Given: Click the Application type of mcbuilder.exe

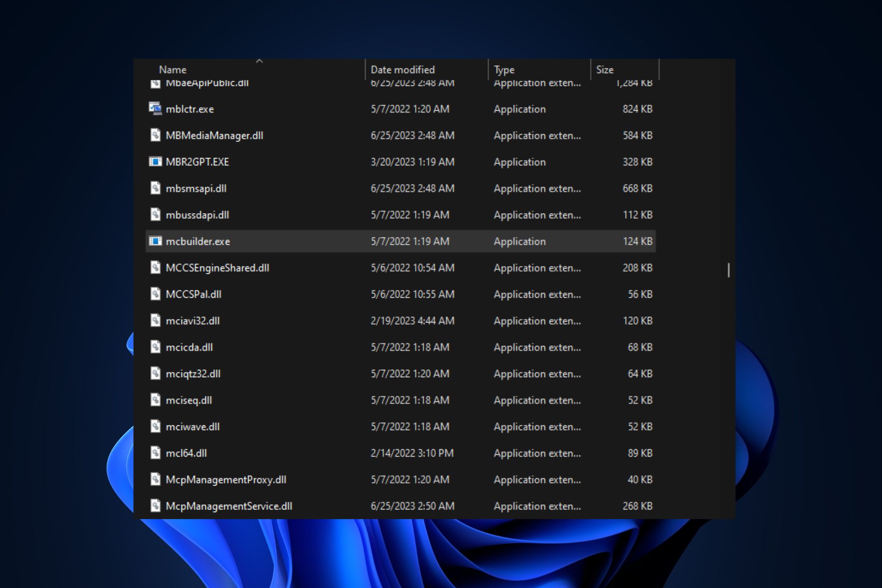Looking at the screenshot, I should (520, 242).
